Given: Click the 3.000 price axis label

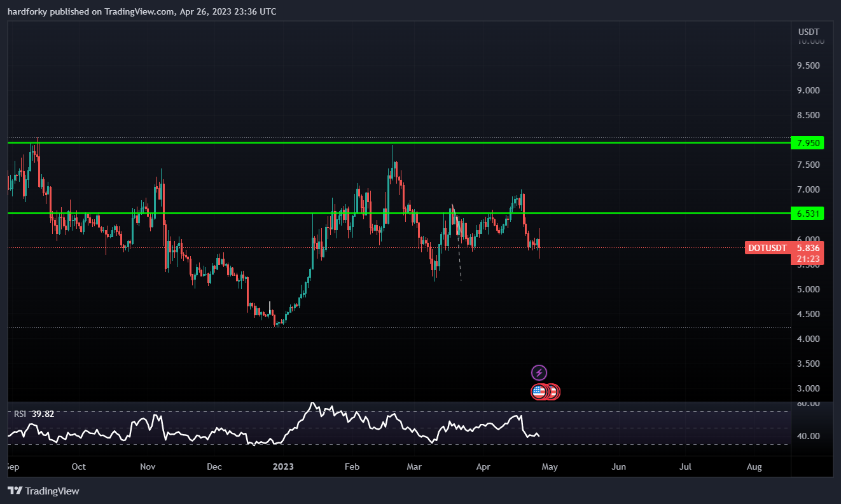Looking at the screenshot, I should click(x=809, y=388).
